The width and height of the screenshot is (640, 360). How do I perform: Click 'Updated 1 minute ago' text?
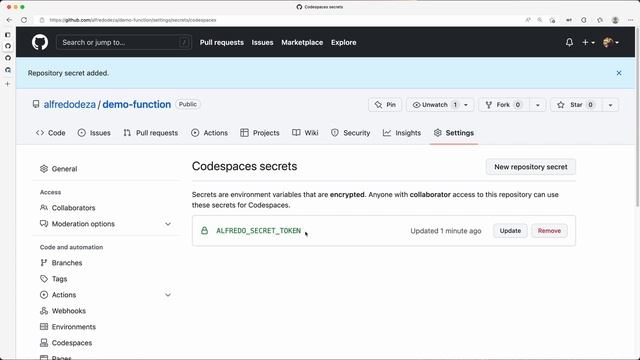coord(446,231)
